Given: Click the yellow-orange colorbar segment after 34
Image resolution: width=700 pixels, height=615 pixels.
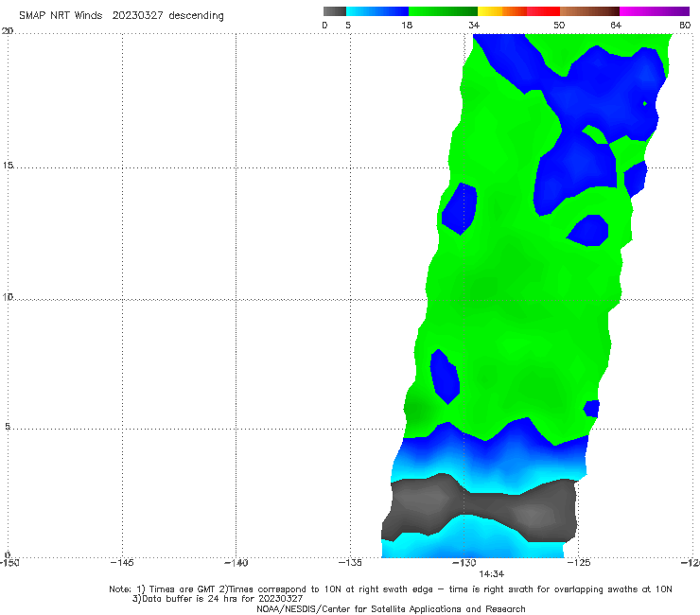Looking at the screenshot, I should [x=501, y=11].
